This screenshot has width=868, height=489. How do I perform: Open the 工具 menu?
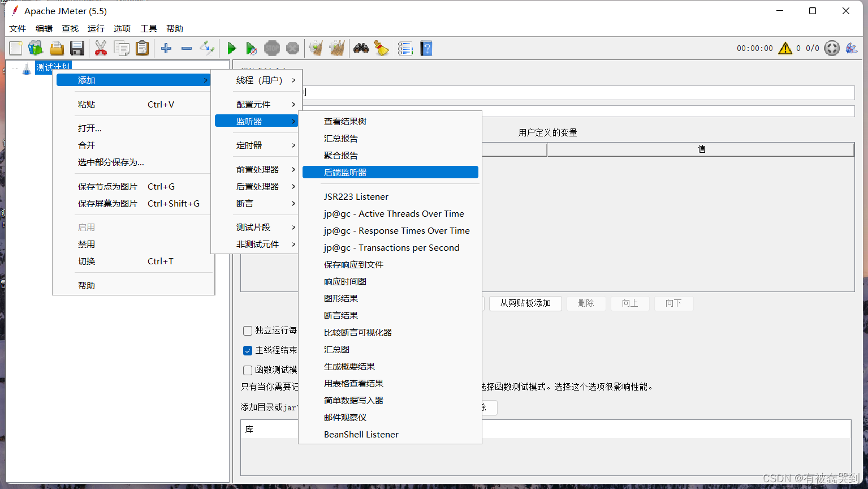tap(149, 28)
